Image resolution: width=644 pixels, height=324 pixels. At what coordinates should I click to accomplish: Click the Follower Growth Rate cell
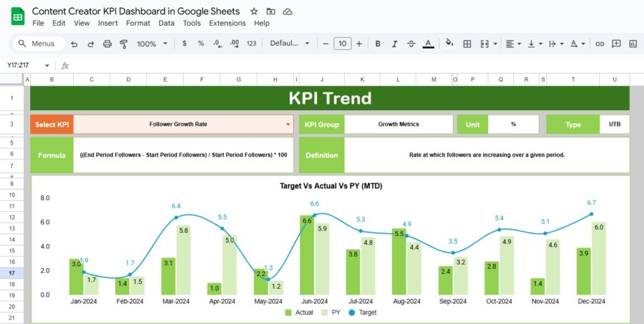pyautogui.click(x=183, y=124)
